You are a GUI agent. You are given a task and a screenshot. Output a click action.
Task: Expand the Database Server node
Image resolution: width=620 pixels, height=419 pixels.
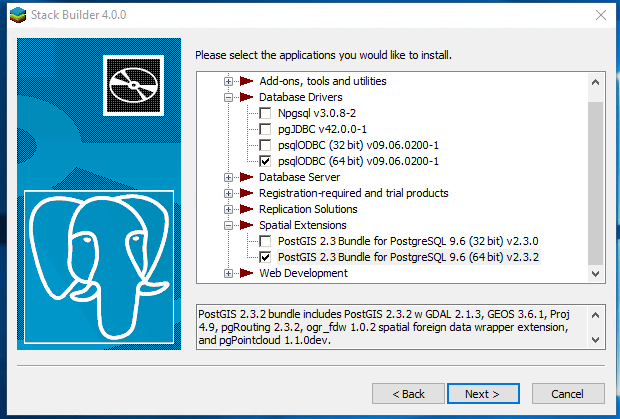[228, 177]
